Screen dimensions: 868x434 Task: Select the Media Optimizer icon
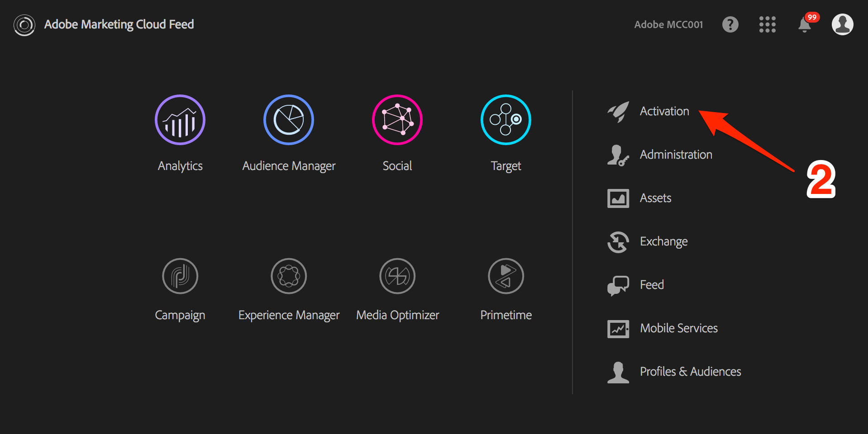click(x=397, y=276)
